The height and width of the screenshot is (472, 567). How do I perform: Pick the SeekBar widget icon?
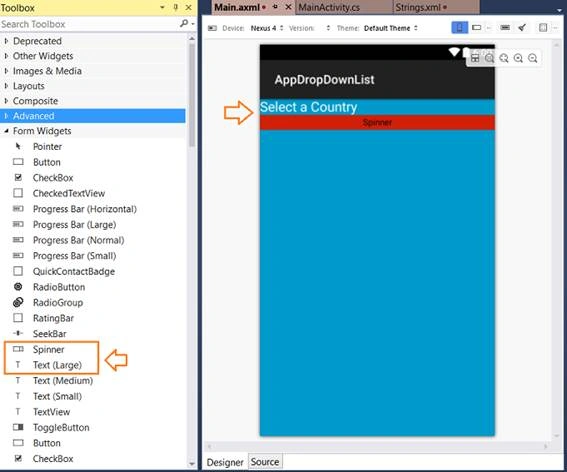pyautogui.click(x=18, y=333)
